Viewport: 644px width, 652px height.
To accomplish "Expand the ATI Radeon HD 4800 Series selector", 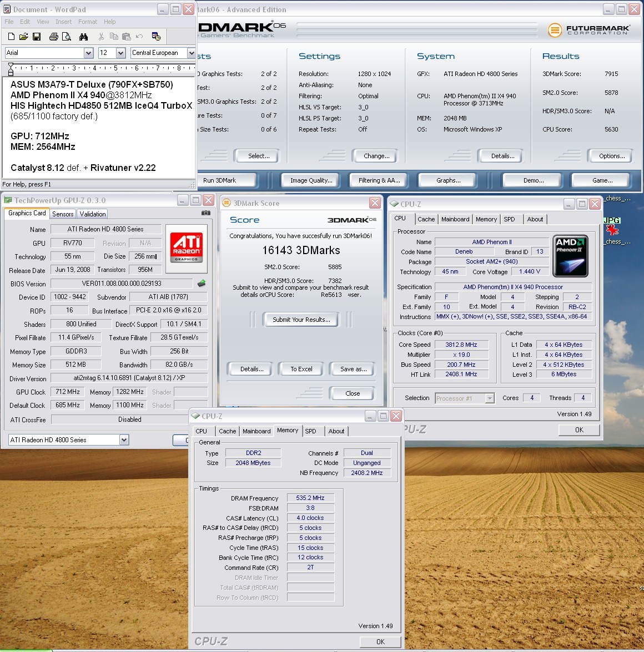I will 124,440.
